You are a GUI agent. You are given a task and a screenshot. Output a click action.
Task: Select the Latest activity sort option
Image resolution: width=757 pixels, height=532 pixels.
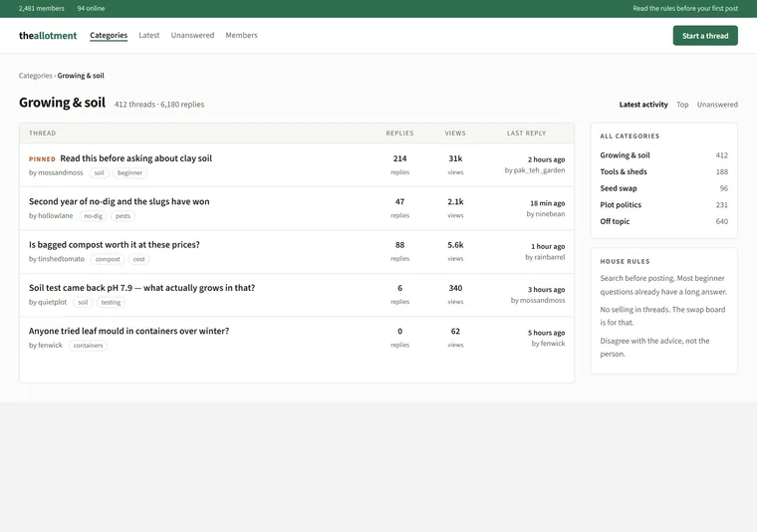(x=643, y=105)
